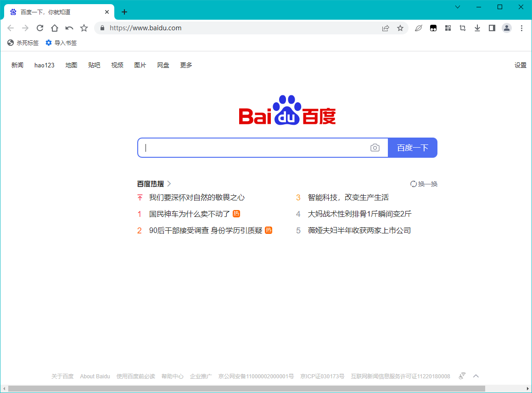This screenshot has height=393, width=532.
Task: Click the undo closed tab arrow icon
Action: click(69, 28)
